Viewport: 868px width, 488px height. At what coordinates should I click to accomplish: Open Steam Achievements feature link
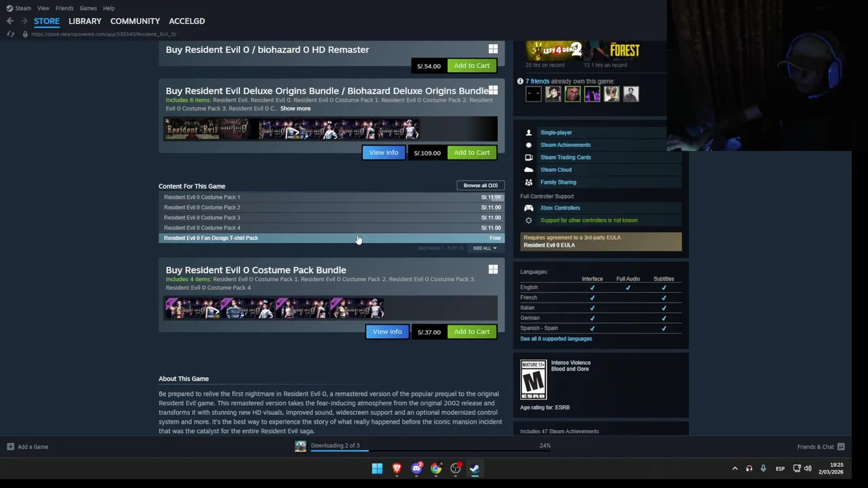click(x=566, y=145)
